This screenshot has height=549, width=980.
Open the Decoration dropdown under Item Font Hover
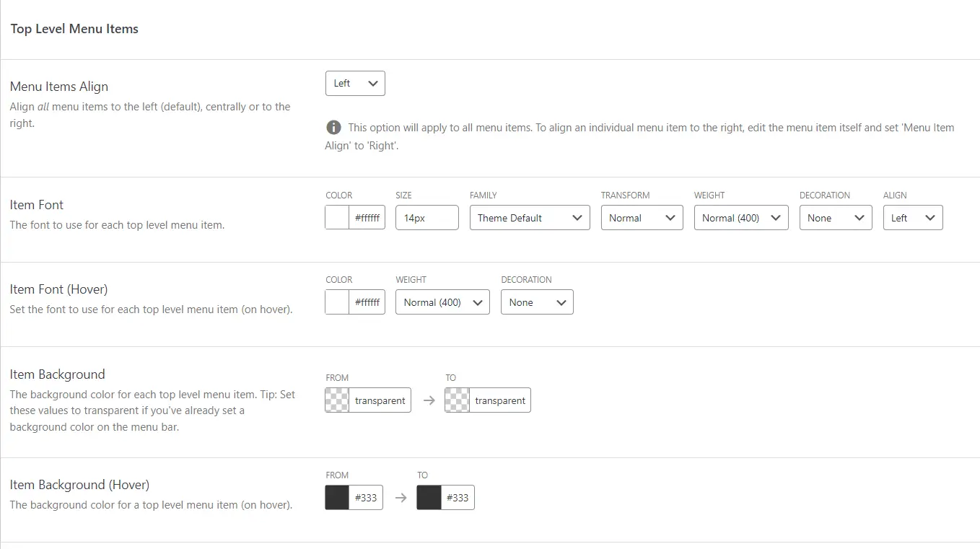pos(537,302)
